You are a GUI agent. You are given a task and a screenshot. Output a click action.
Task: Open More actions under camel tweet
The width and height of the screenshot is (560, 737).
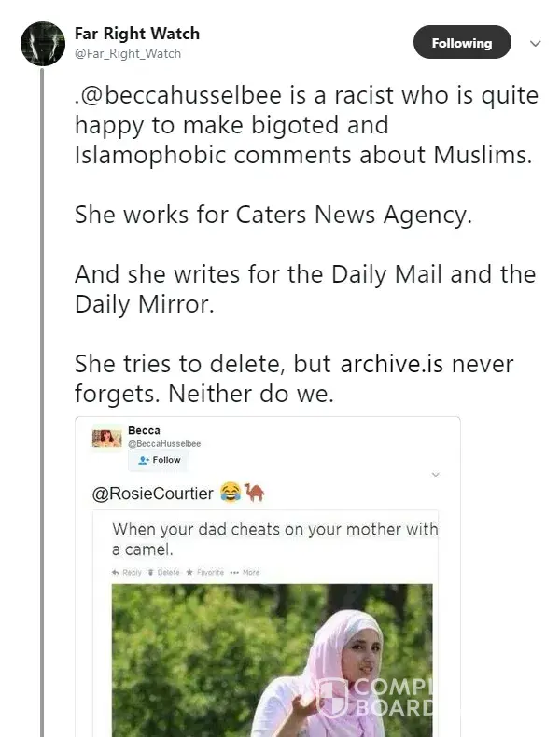click(x=246, y=571)
